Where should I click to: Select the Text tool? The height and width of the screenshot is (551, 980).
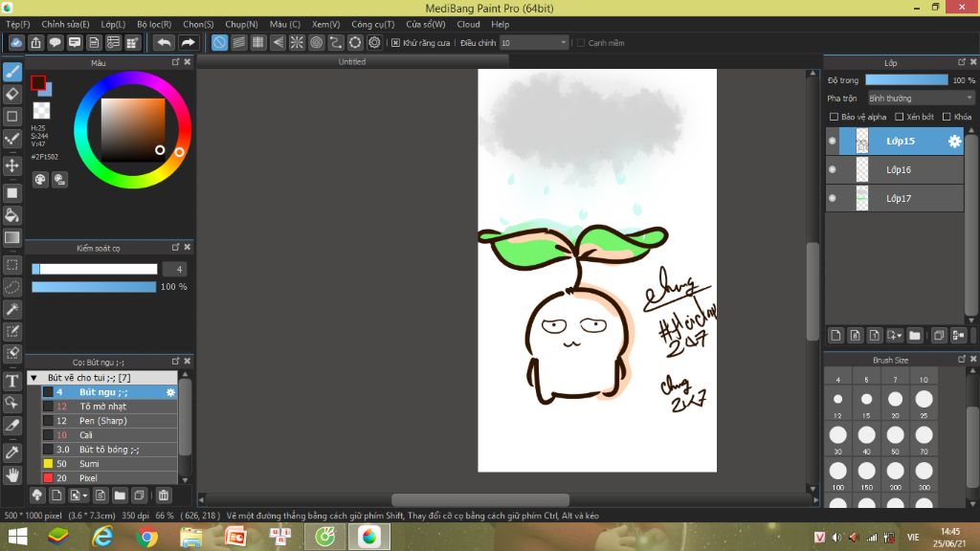pos(11,381)
